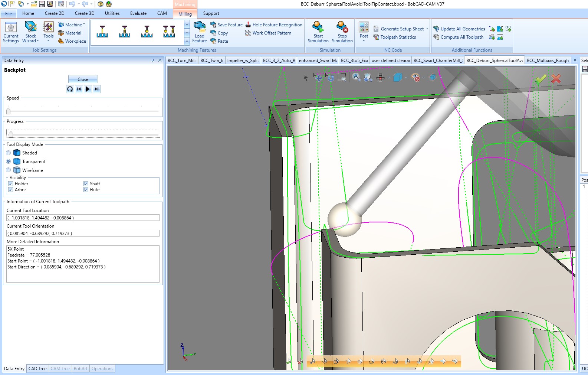Start Simulation
The height and width of the screenshot is (375, 588).
coord(318,32)
